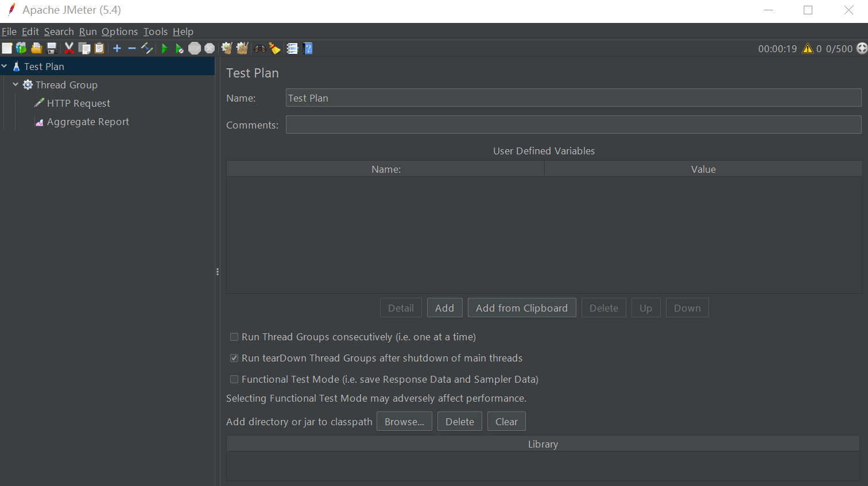The height and width of the screenshot is (486, 868).
Task: Enable Functional Test Mode checkbox
Action: (x=234, y=379)
